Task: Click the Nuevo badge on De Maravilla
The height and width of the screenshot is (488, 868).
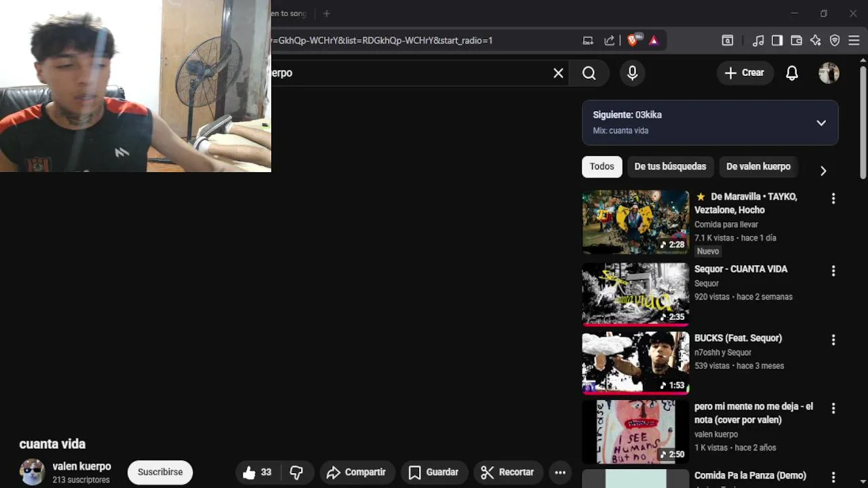Action: tap(708, 251)
